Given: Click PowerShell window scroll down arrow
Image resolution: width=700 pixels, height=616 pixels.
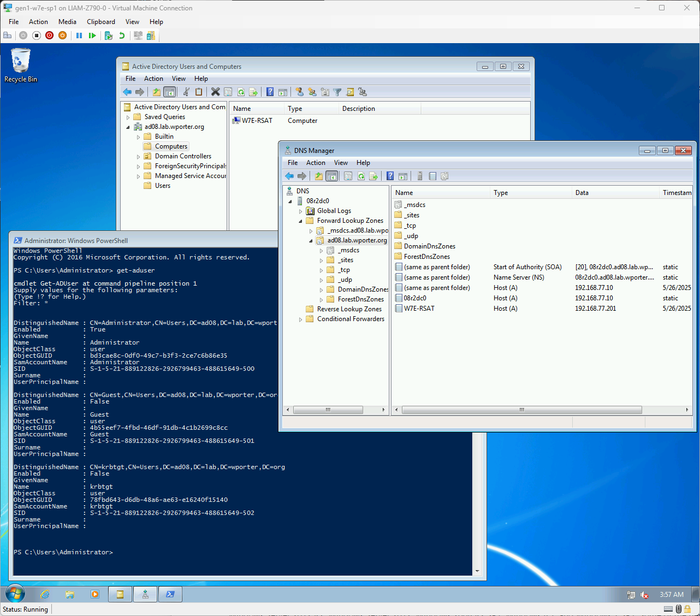Looking at the screenshot, I should pyautogui.click(x=477, y=571).
